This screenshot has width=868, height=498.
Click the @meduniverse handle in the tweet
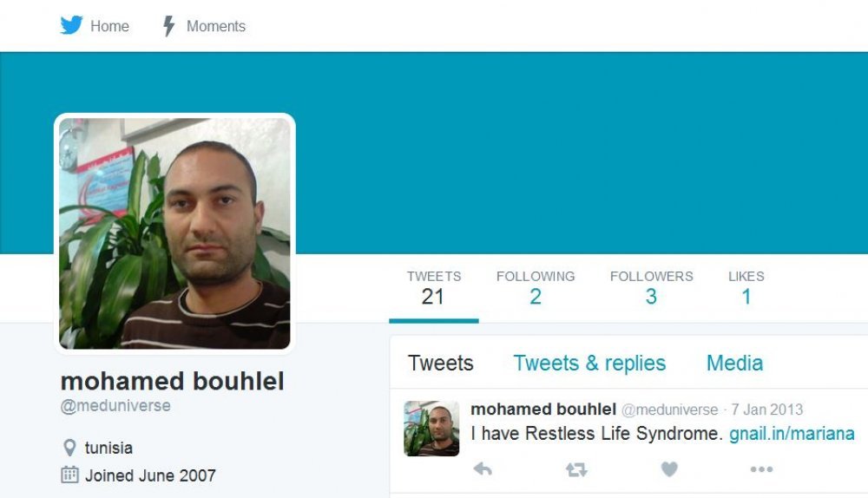pos(669,410)
